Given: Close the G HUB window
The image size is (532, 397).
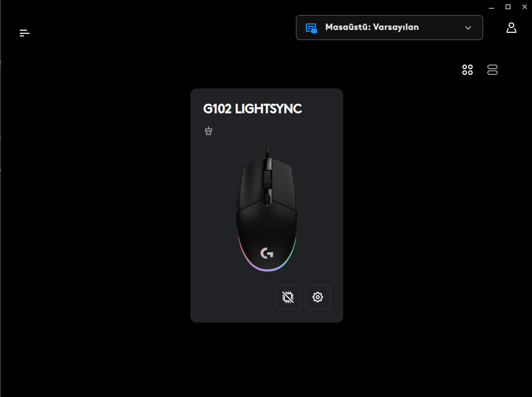Looking at the screenshot, I should (525, 7).
